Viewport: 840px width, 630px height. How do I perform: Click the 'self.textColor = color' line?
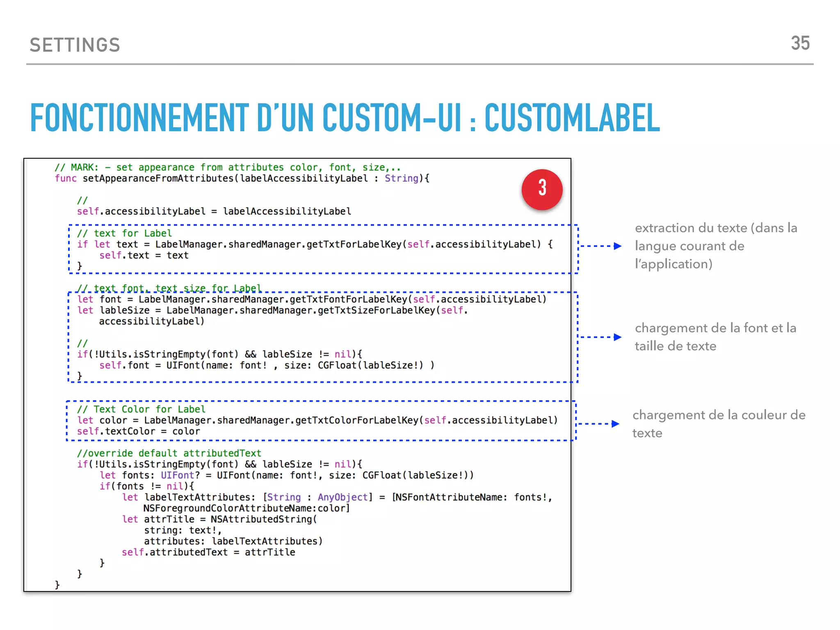coord(139,431)
